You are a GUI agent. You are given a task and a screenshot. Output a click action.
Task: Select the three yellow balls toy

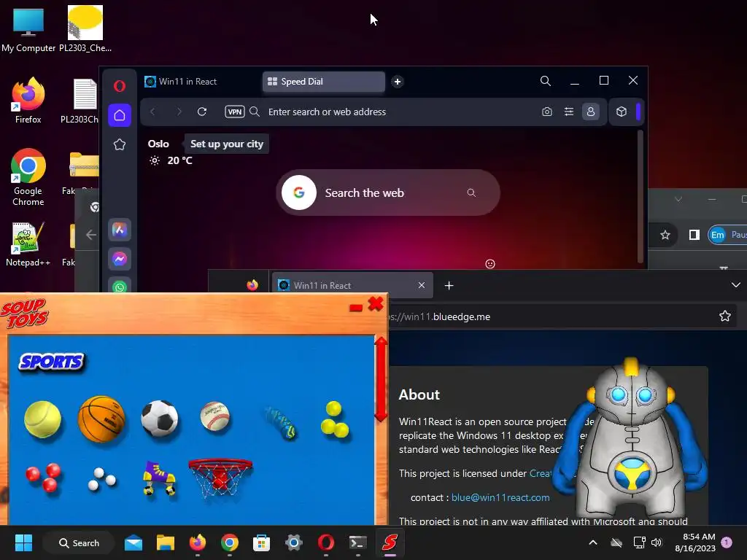[335, 419]
